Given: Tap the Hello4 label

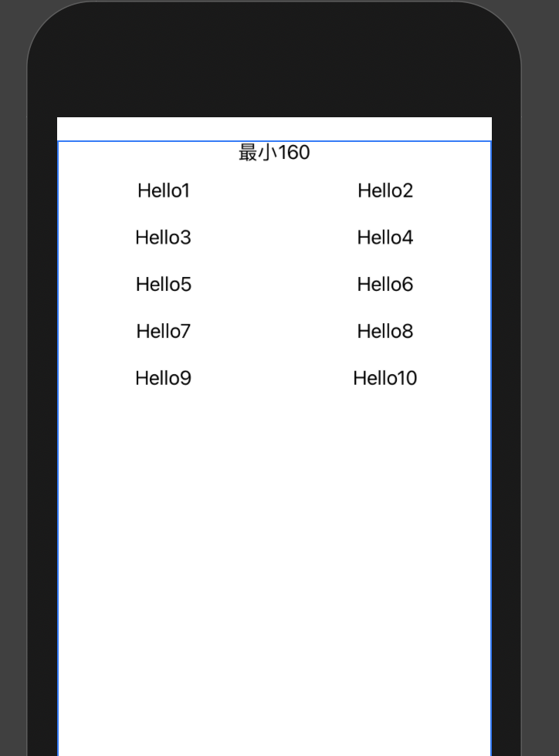Looking at the screenshot, I should (x=385, y=238).
